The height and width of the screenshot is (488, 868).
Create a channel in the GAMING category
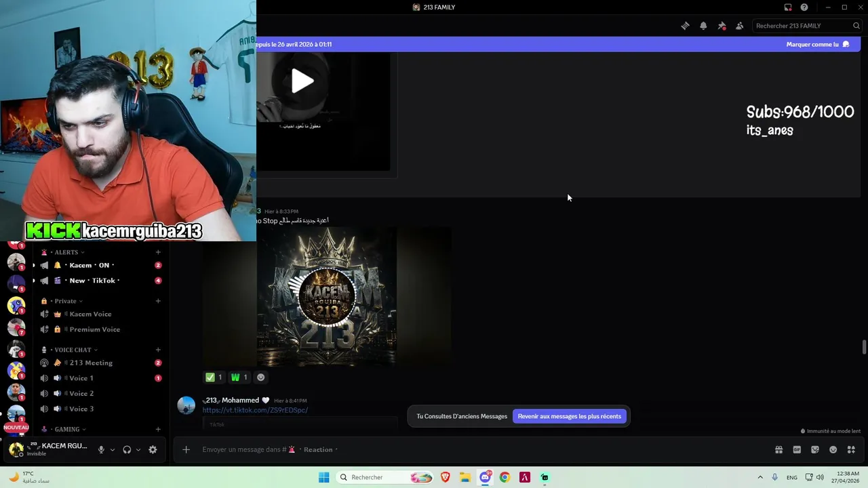158,429
